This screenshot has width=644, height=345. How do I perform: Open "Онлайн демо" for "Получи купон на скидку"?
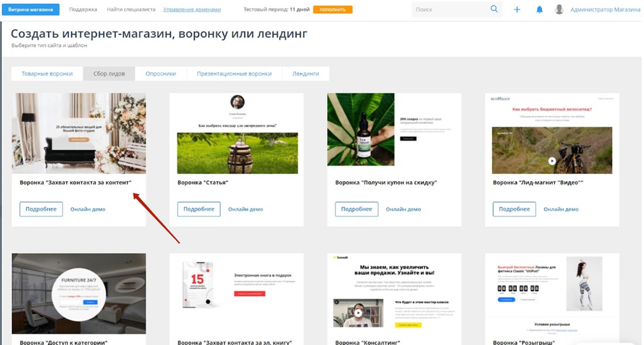(403, 209)
